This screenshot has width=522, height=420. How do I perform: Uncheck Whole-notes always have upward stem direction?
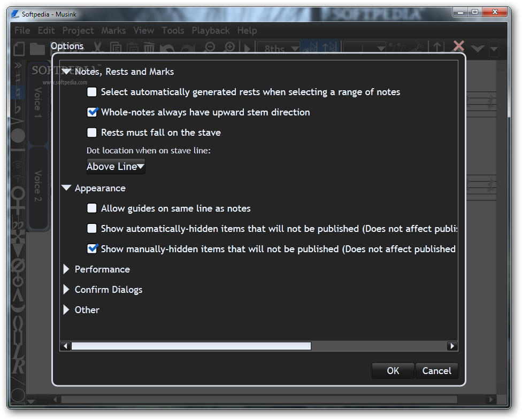[x=92, y=112]
